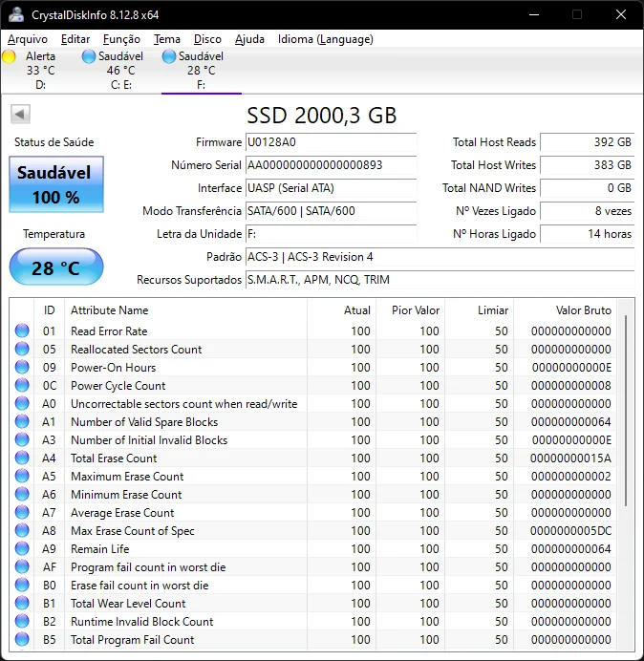
Task: Click the Nº Horas Ligado value 14 horas
Action: (x=587, y=234)
